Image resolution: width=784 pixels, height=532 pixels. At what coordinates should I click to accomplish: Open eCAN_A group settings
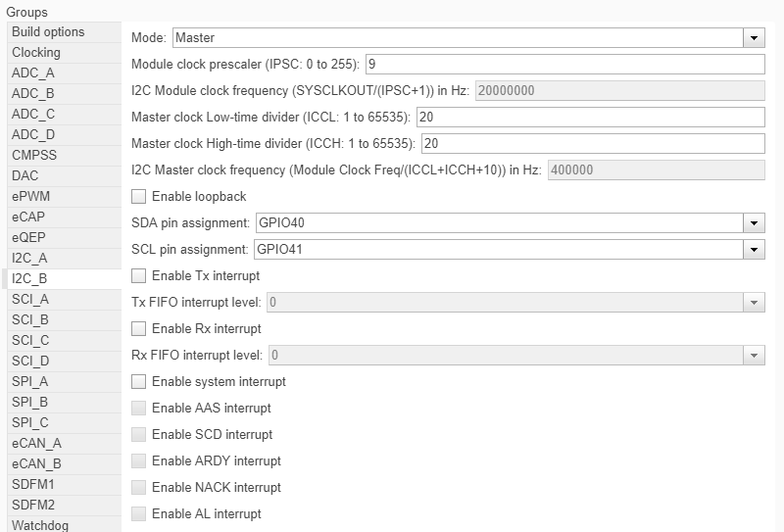coord(36,444)
